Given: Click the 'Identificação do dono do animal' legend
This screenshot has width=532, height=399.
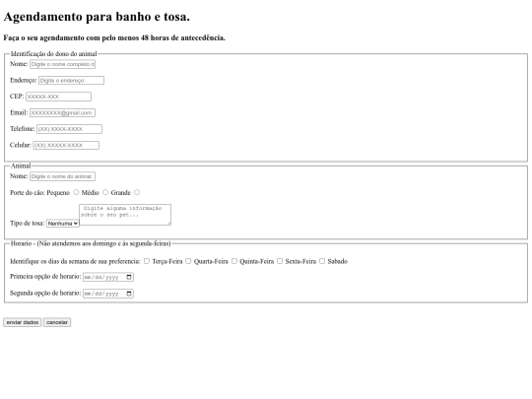Looking at the screenshot, I should click(x=53, y=53).
